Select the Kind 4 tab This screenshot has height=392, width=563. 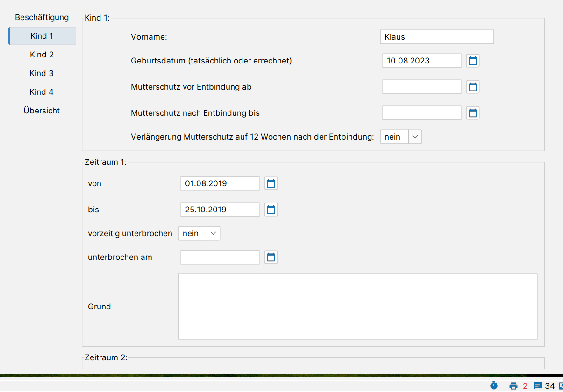(x=42, y=92)
